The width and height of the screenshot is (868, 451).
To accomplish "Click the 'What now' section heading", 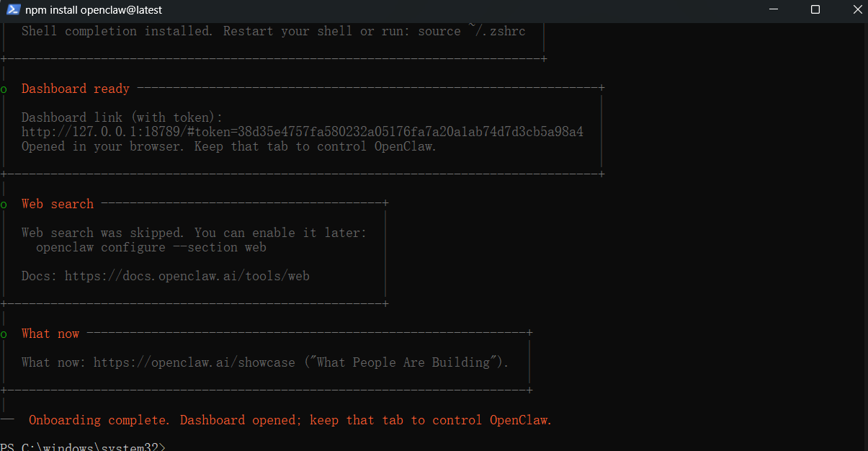I will click(50, 334).
